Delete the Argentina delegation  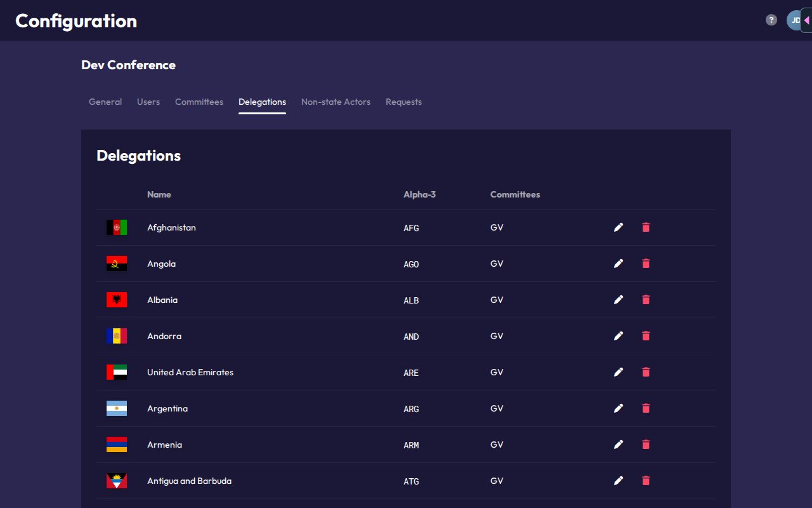tap(646, 408)
